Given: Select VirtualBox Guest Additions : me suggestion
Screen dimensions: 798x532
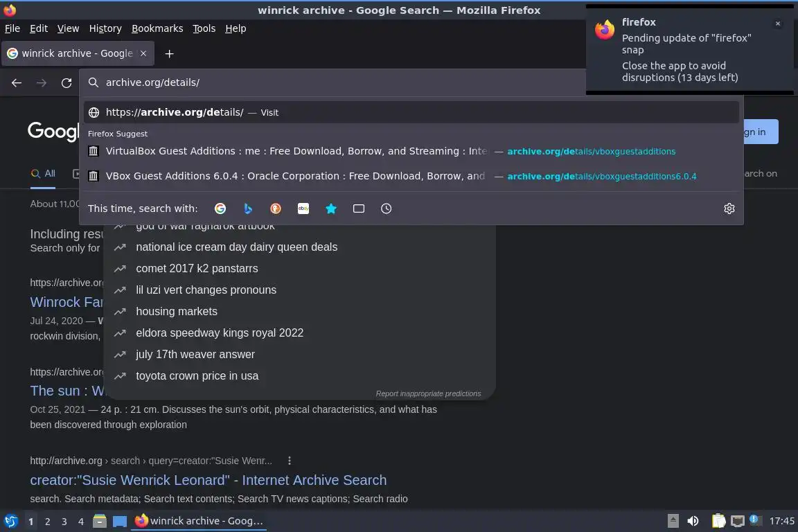Looking at the screenshot, I should click(411, 151).
